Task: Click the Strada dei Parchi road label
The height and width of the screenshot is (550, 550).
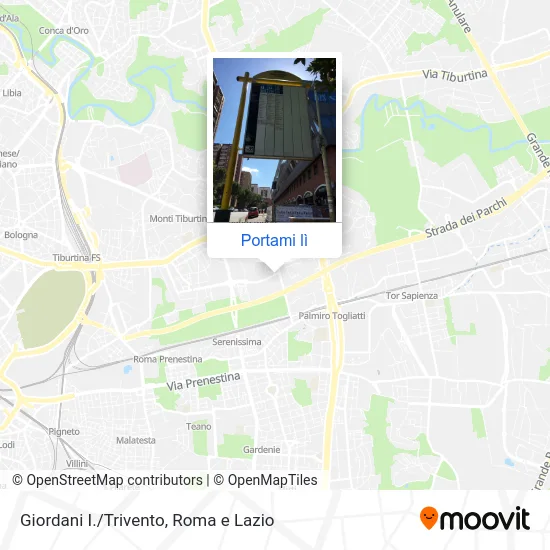Action: coord(467,218)
